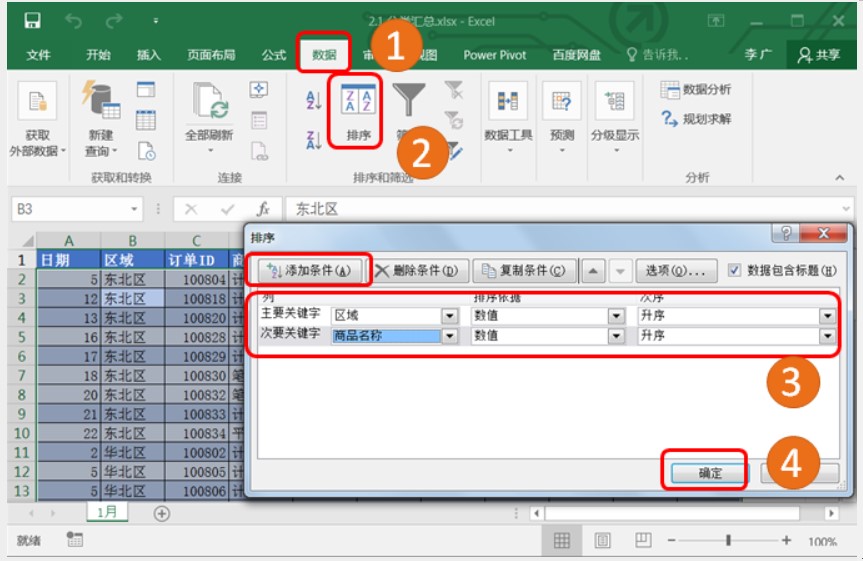
Task: Toggle 数据包含标题 checkbox
Action: (x=734, y=270)
